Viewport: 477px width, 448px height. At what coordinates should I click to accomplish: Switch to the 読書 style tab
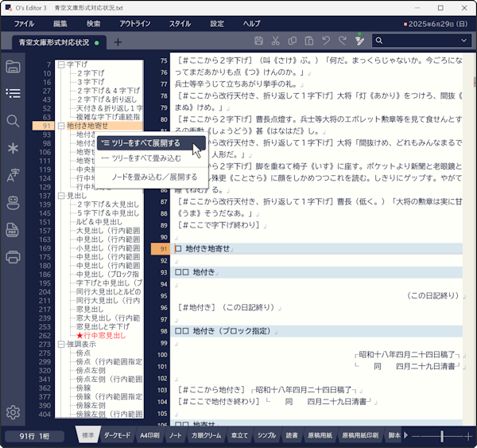(x=292, y=435)
